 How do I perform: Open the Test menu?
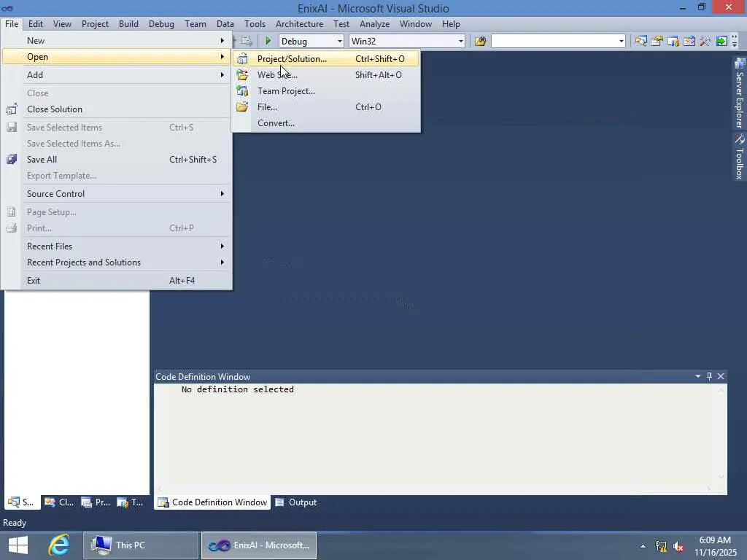[x=341, y=24]
